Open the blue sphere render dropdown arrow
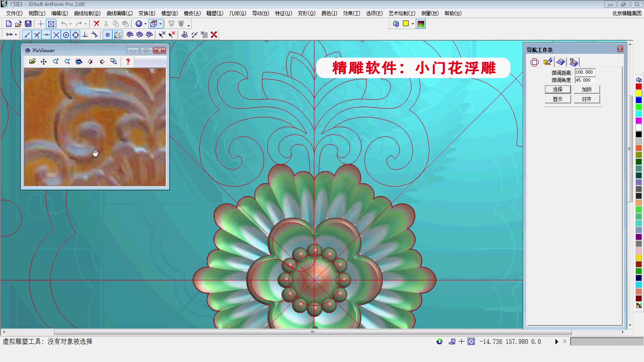 click(x=145, y=24)
